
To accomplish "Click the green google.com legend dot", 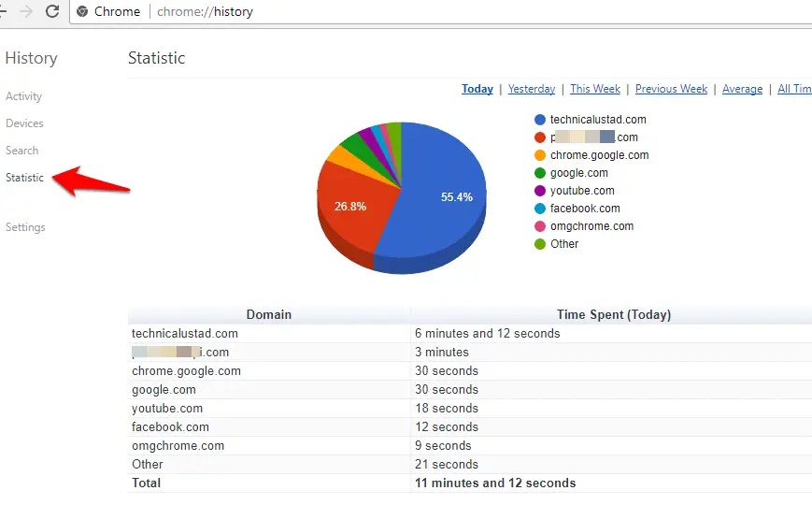I will tap(539, 173).
